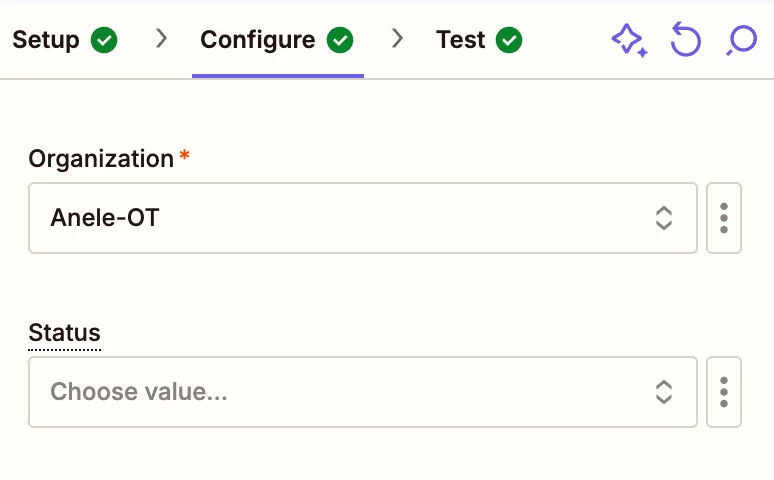Click the dotted-underlined Status label
The width and height of the screenshot is (774, 480).
(65, 333)
